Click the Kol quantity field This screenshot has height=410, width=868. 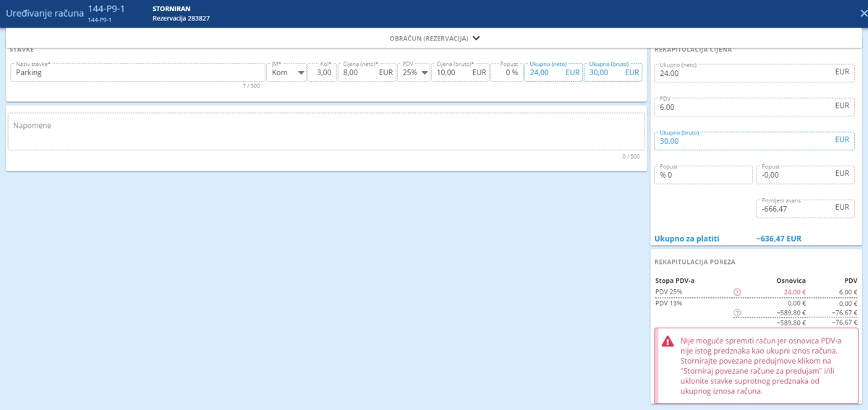323,72
